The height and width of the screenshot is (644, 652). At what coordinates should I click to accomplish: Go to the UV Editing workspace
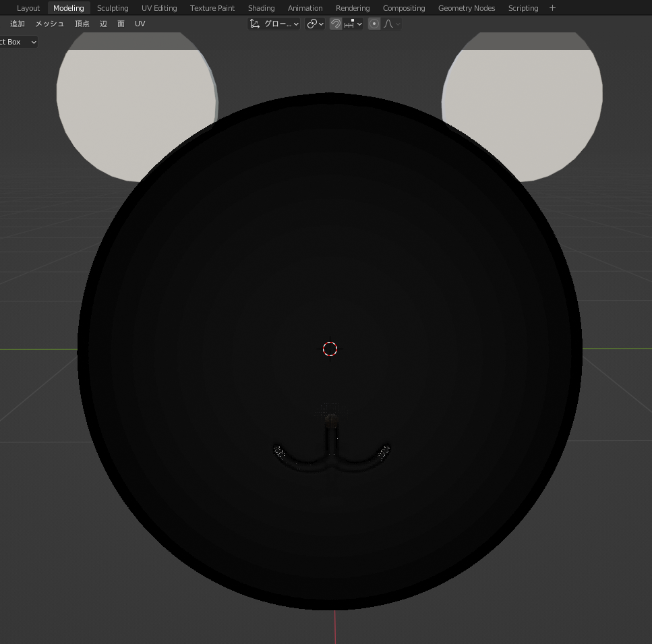point(159,8)
